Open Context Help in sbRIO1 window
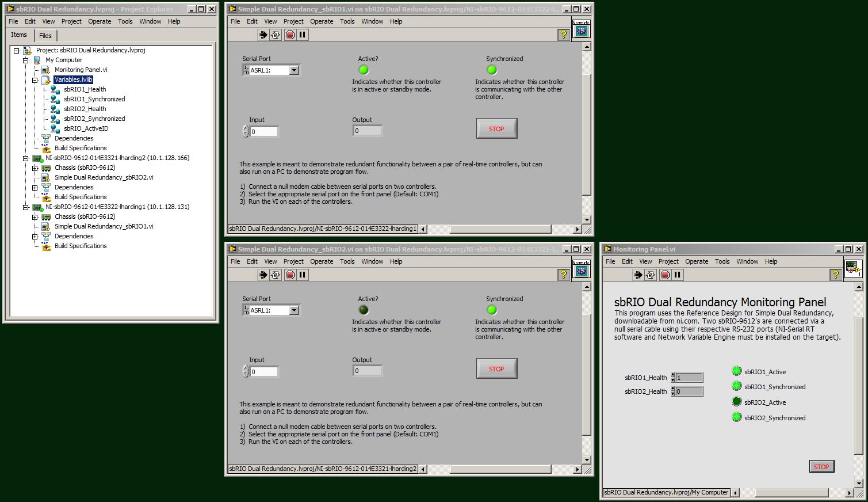 pos(564,35)
